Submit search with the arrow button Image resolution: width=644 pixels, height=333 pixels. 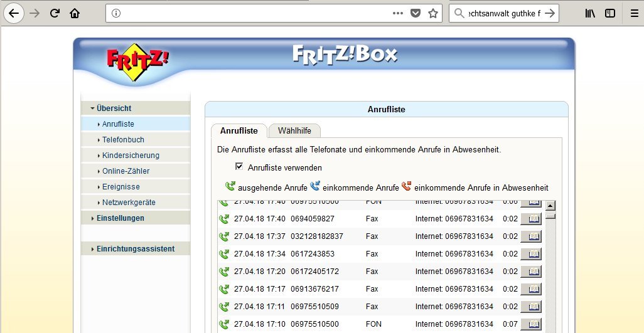pyautogui.click(x=550, y=13)
